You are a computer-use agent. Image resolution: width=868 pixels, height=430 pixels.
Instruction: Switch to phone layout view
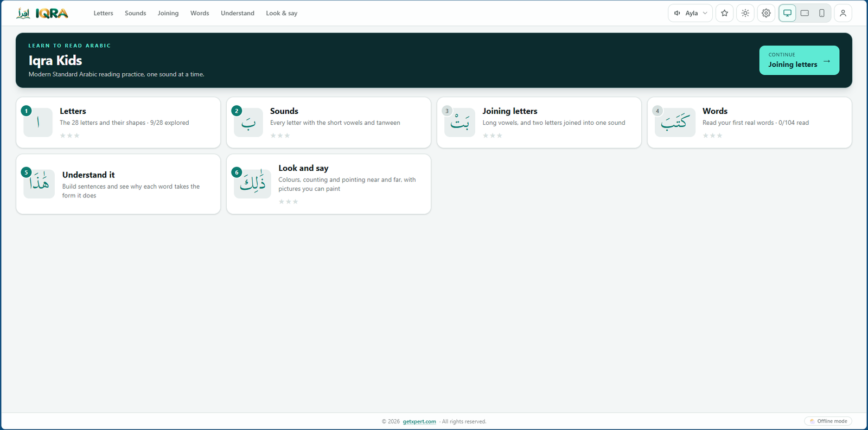[x=822, y=13]
